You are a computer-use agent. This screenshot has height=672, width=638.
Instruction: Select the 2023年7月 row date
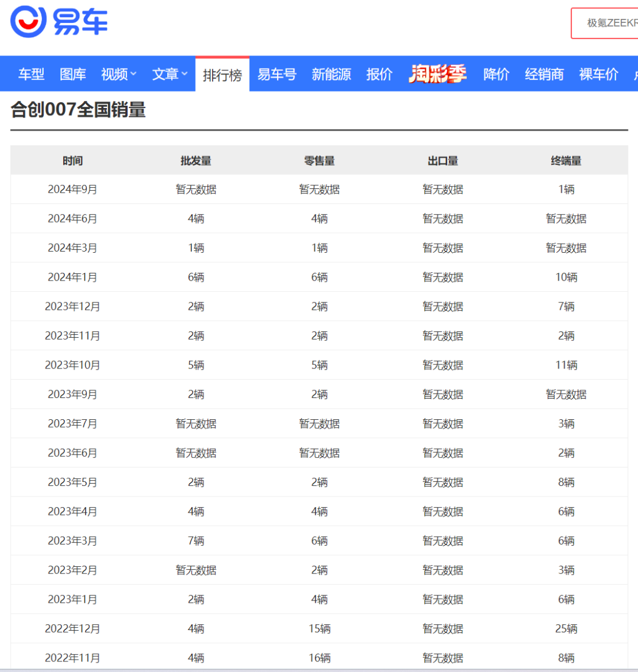pyautogui.click(x=73, y=423)
